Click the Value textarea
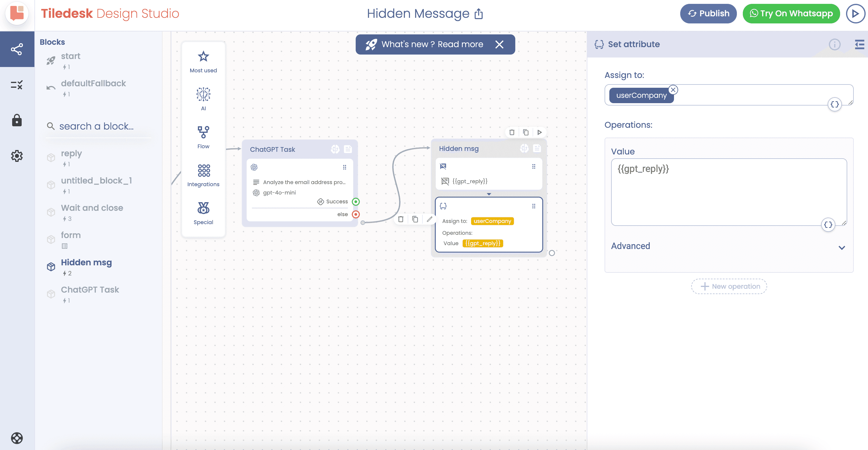Image resolution: width=868 pixels, height=450 pixels. (x=729, y=192)
